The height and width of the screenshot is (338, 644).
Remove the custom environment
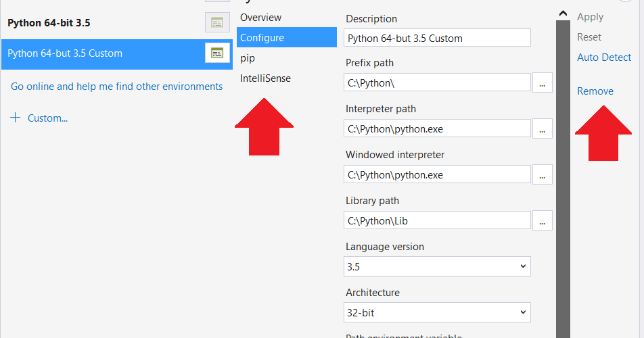pyautogui.click(x=595, y=91)
